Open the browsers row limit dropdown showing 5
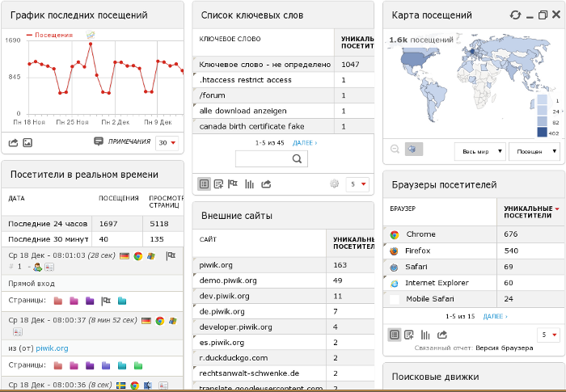Screen dimensions: 566x392 coord(548,335)
